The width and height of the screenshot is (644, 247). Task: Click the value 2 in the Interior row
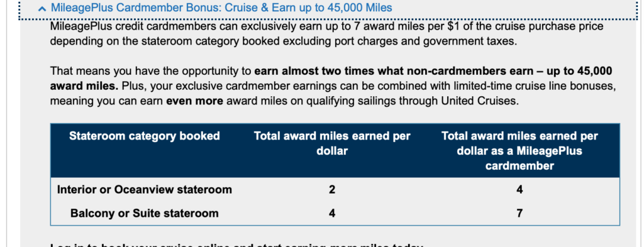tap(332, 190)
